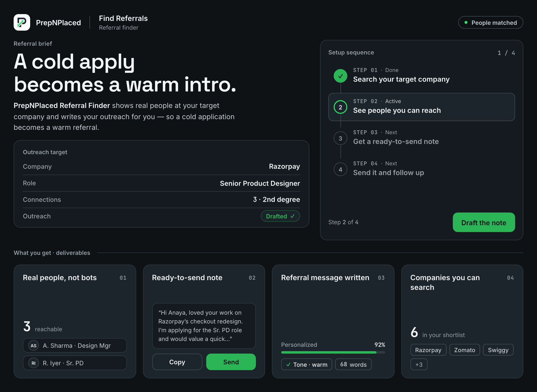Click the Referral brief label

33,44
